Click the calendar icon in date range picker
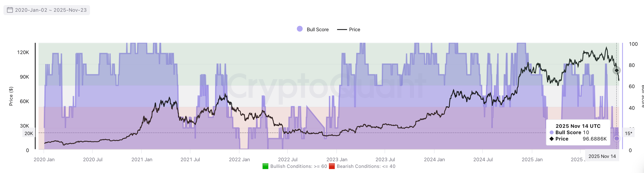644x173 pixels. 10,10
